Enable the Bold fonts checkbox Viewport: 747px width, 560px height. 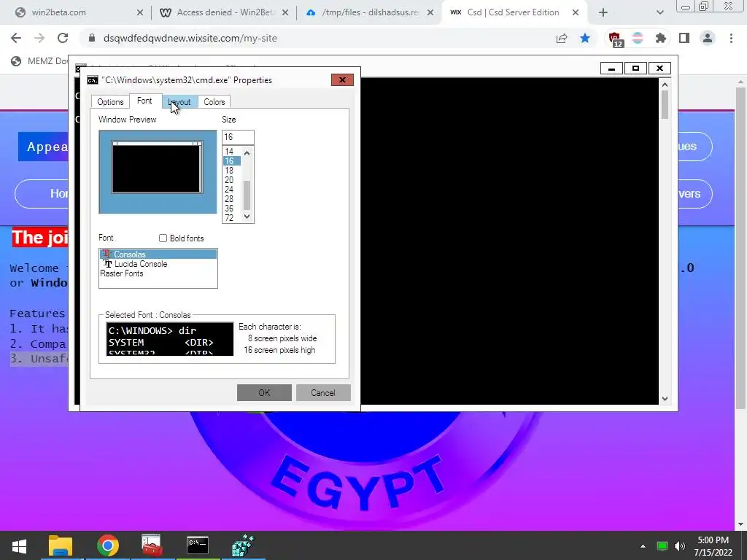[163, 238]
